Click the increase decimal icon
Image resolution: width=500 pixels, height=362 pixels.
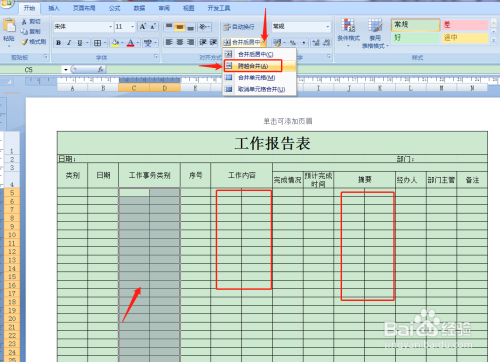[x=316, y=43]
